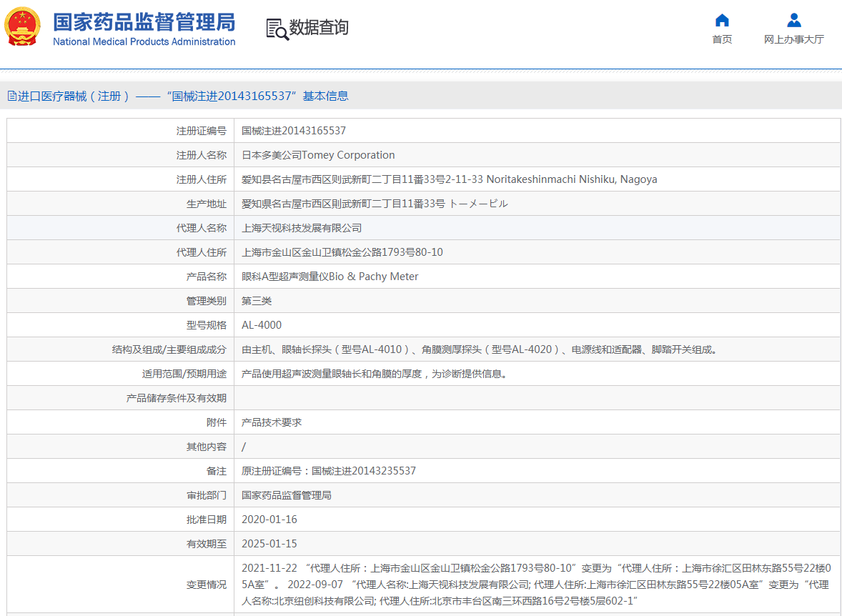Open the 首页 text label
This screenshot has height=616, width=842.
tap(722, 39)
